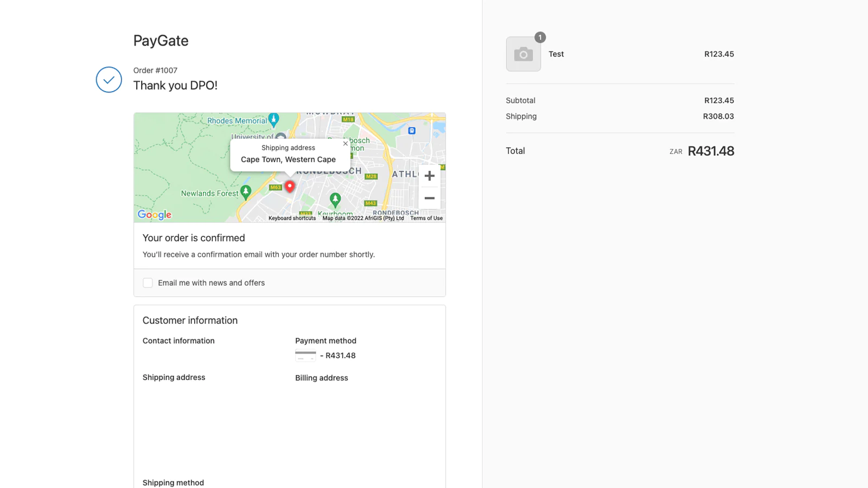
Task: Click the M63 road badge on the map
Action: click(x=276, y=188)
